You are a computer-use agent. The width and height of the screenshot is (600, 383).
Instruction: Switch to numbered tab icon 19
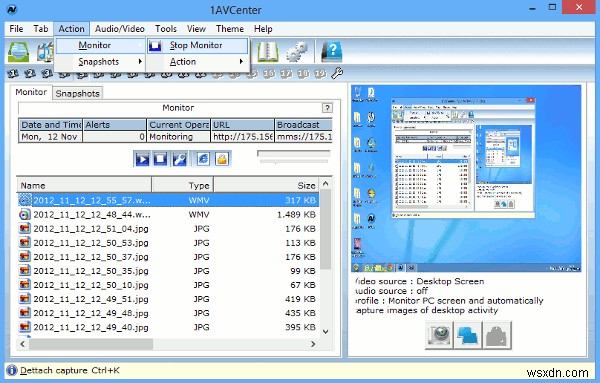pos(320,73)
